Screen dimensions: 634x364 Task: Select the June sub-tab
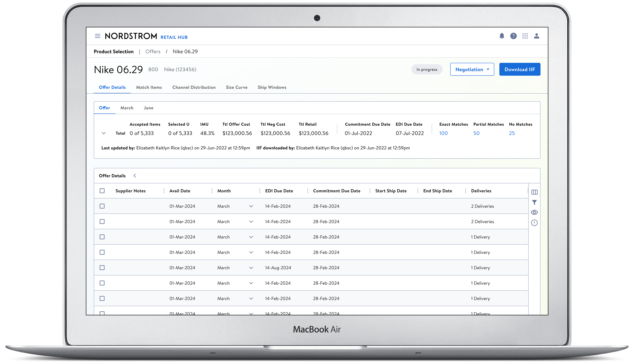[x=148, y=108]
